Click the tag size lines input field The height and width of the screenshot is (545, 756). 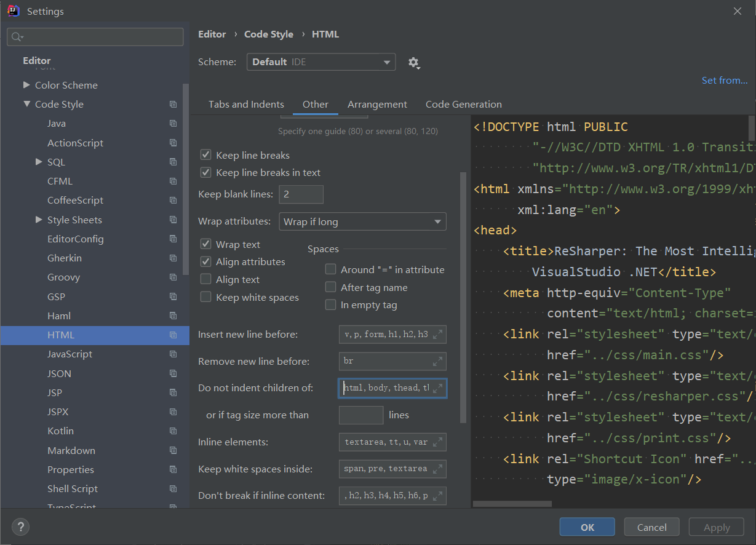(x=361, y=415)
